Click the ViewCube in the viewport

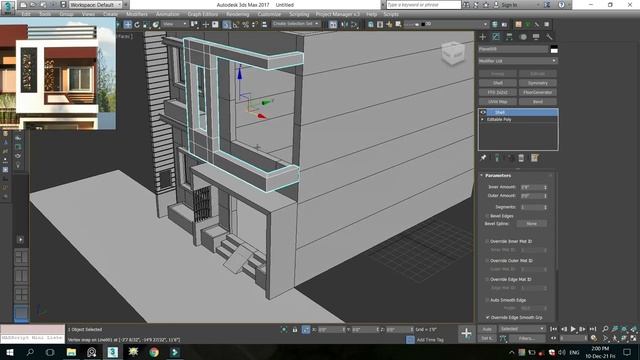coord(453,53)
